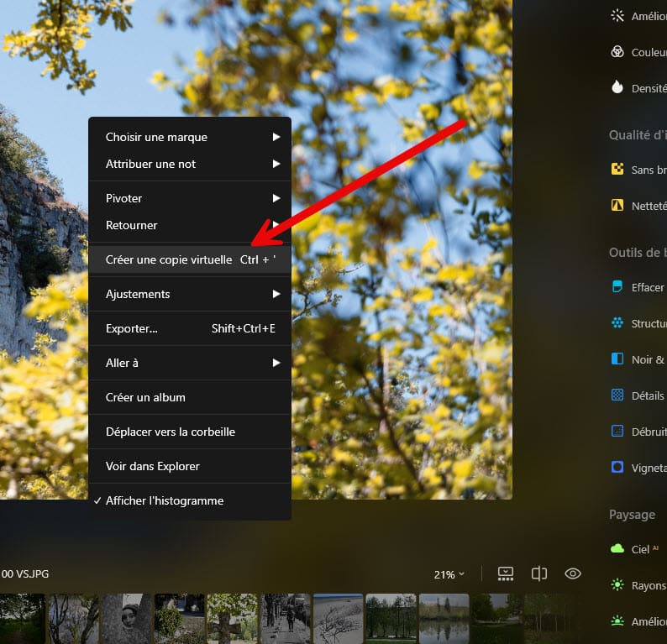The width and height of the screenshot is (667, 644).
Task: Click Créer une copie virtuelle
Action: pyautogui.click(x=190, y=259)
